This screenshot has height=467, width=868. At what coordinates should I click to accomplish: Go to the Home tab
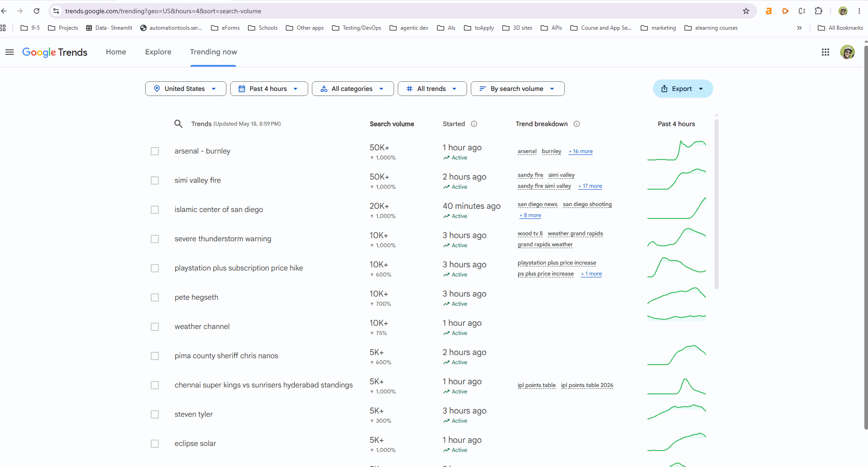pyautogui.click(x=116, y=52)
